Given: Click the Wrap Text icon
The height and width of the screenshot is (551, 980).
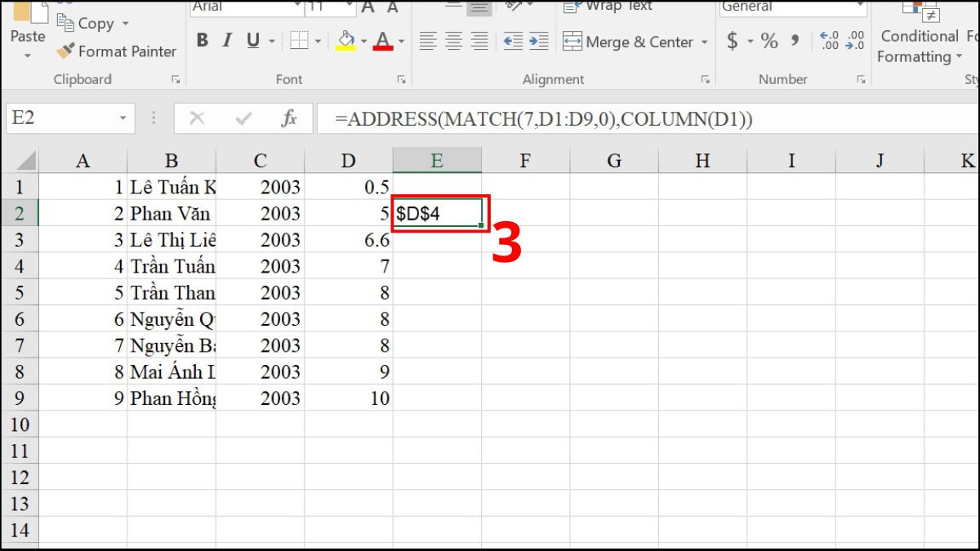Looking at the screenshot, I should (608, 7).
